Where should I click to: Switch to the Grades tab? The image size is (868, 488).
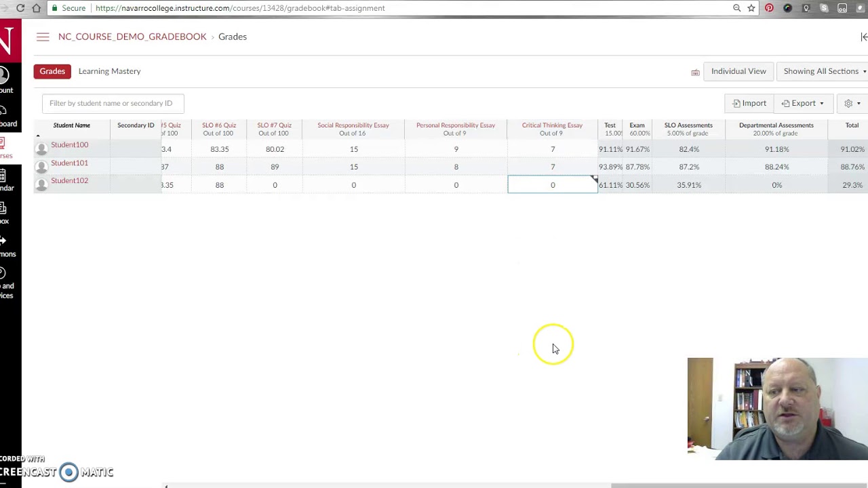[x=52, y=71]
